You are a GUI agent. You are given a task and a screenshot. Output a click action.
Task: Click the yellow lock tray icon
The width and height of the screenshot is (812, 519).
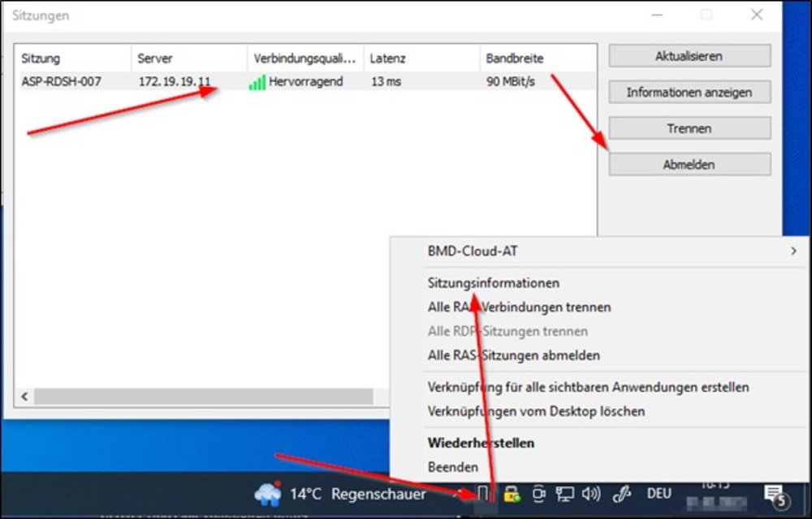pyautogui.click(x=512, y=494)
